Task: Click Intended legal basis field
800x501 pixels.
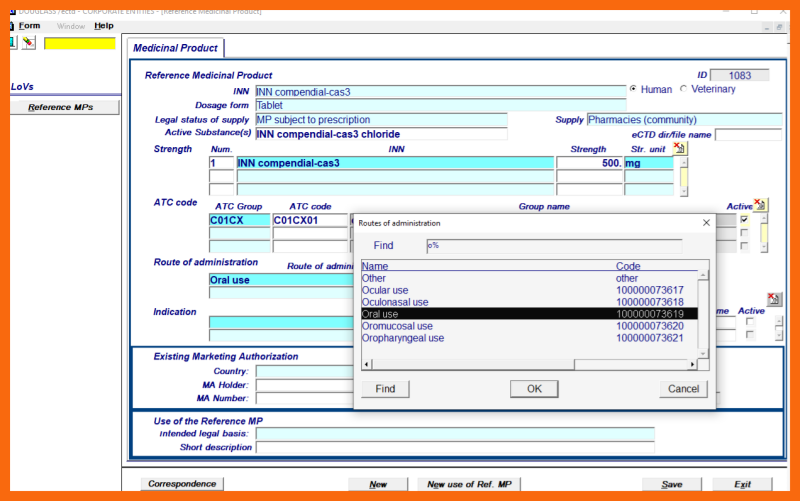Action: coord(455,434)
